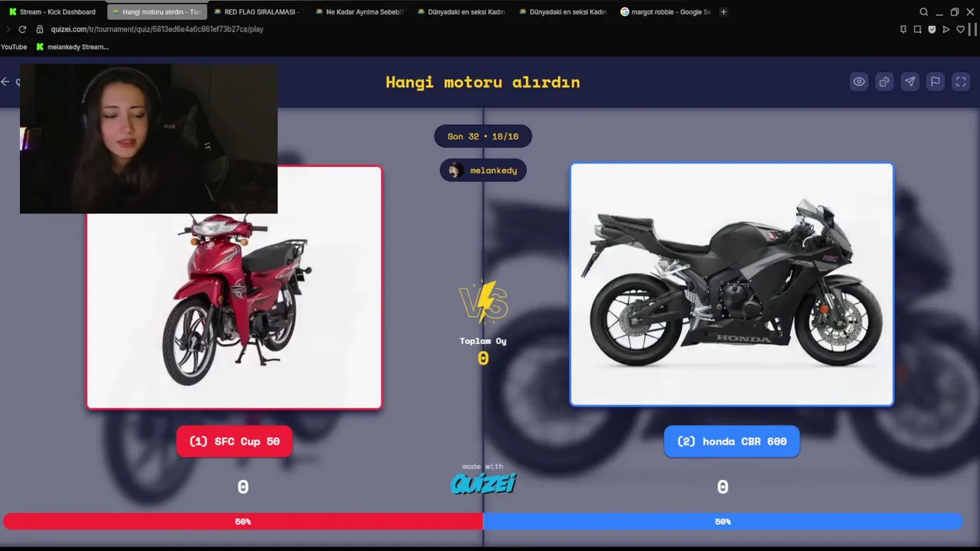This screenshot has width=980, height=551.
Task: Click the heart bookmark icon in address bar
Action: pyautogui.click(x=960, y=29)
